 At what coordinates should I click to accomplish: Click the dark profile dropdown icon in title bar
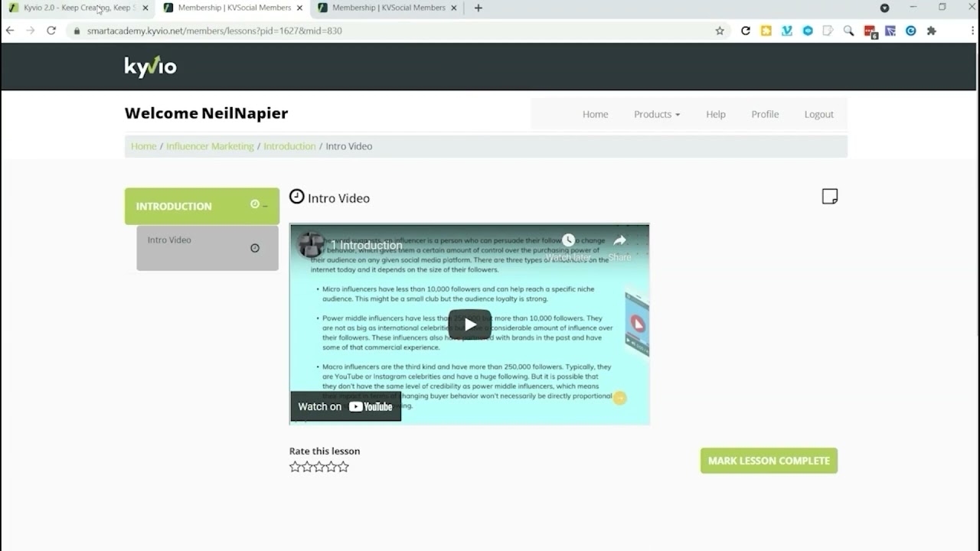click(884, 8)
